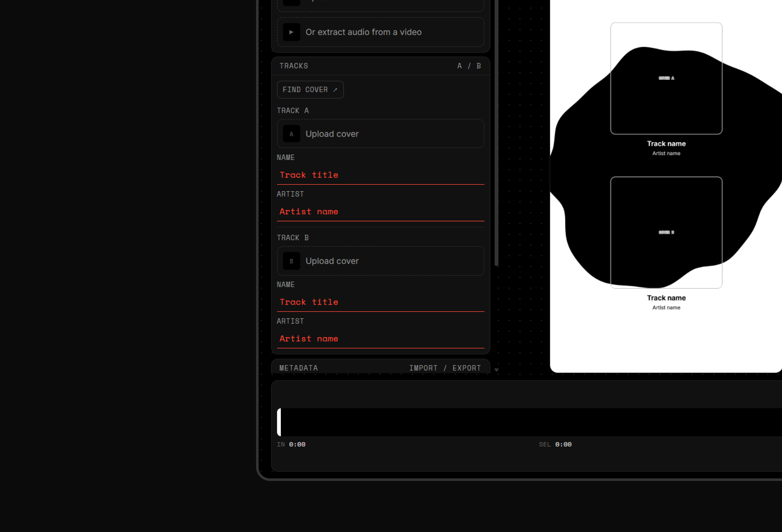Click 'Artist name' under Cover B preview

(x=666, y=308)
